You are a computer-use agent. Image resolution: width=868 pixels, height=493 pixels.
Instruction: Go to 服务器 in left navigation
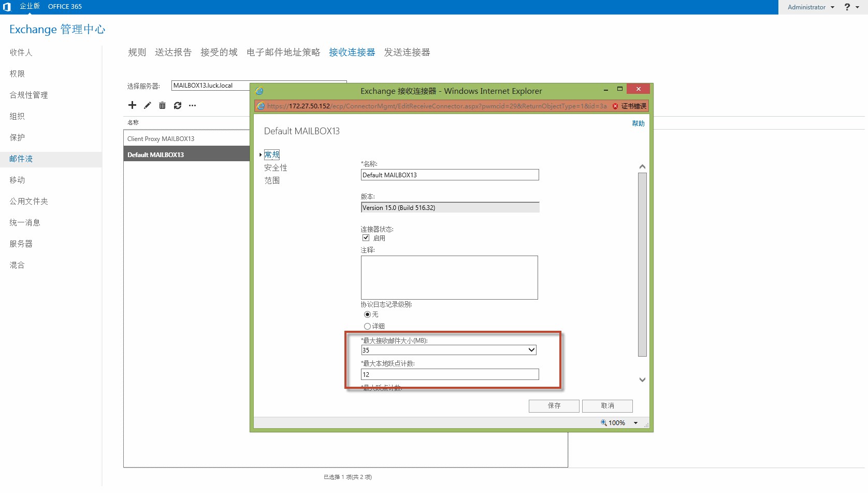(21, 244)
